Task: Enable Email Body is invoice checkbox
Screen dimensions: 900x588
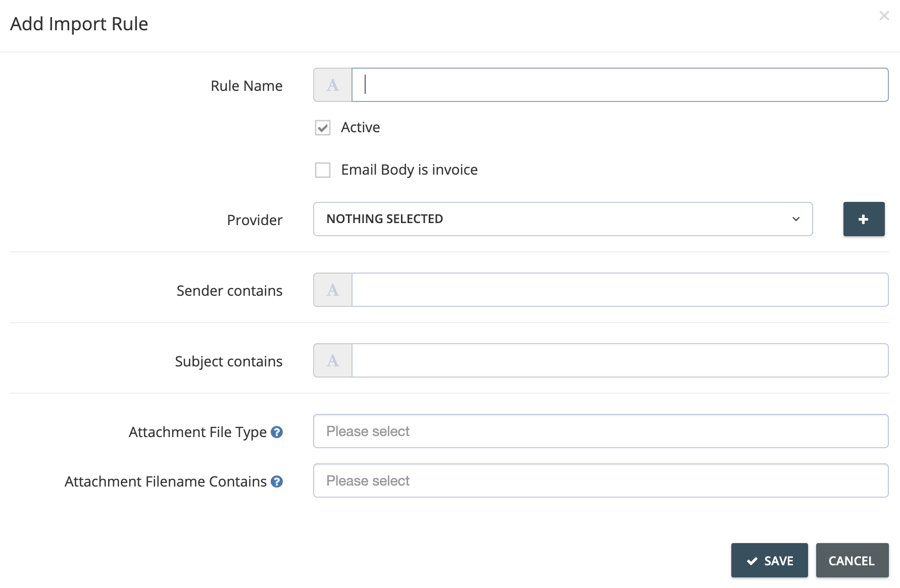Action: click(323, 170)
